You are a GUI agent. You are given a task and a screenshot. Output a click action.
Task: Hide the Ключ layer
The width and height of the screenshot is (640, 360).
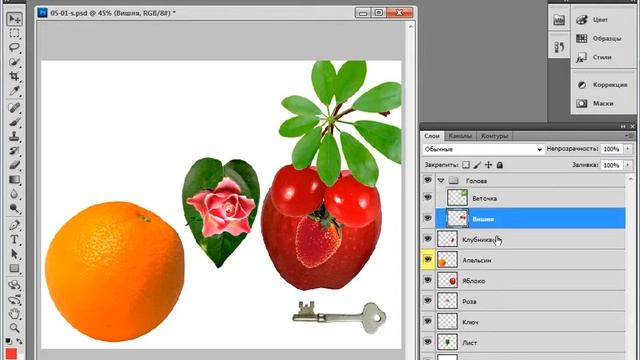click(427, 321)
